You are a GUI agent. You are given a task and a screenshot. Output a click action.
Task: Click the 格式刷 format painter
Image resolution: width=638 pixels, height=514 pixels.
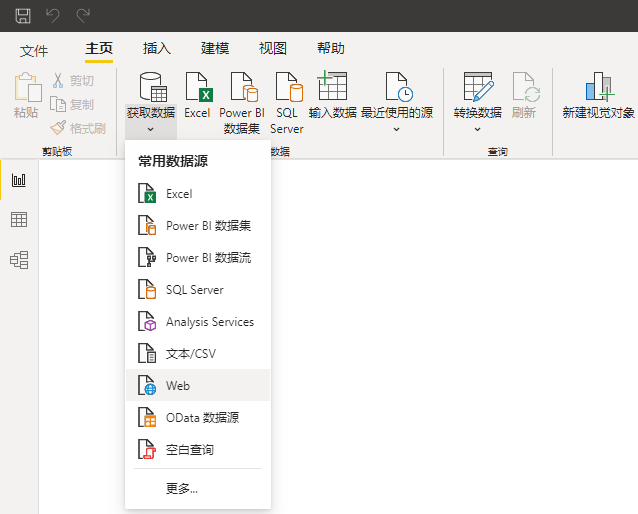(78, 128)
